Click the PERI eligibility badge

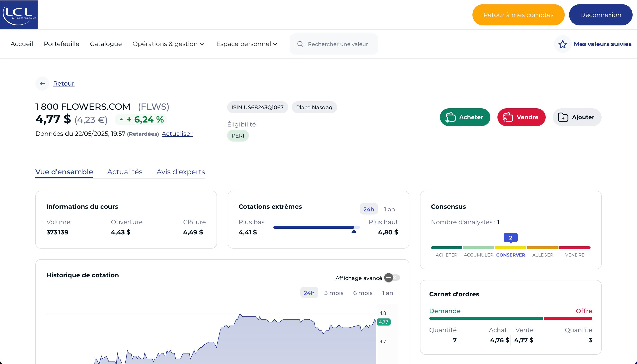tap(238, 136)
